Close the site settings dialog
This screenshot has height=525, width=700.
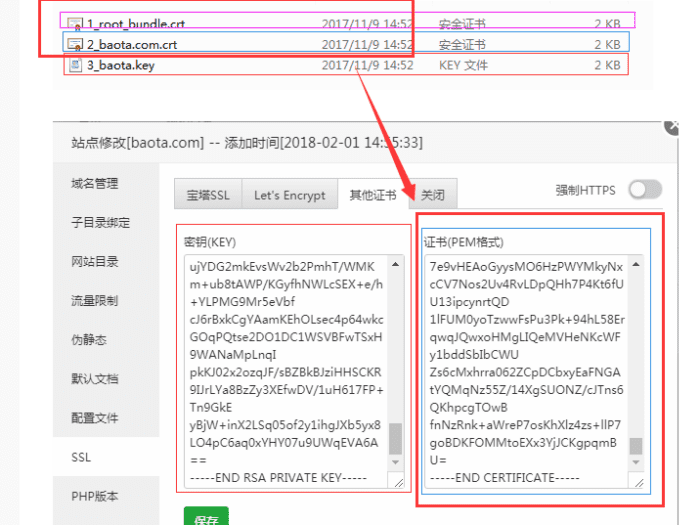click(671, 127)
